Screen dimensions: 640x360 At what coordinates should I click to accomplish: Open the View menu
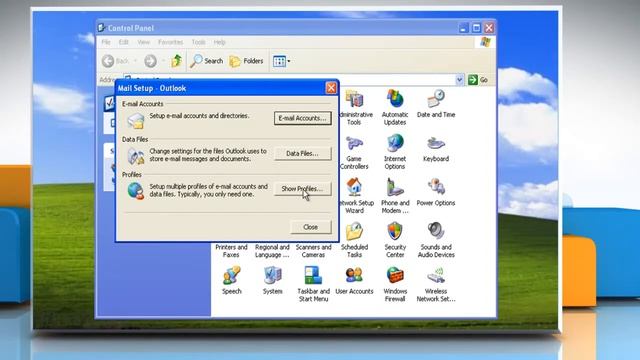point(143,42)
